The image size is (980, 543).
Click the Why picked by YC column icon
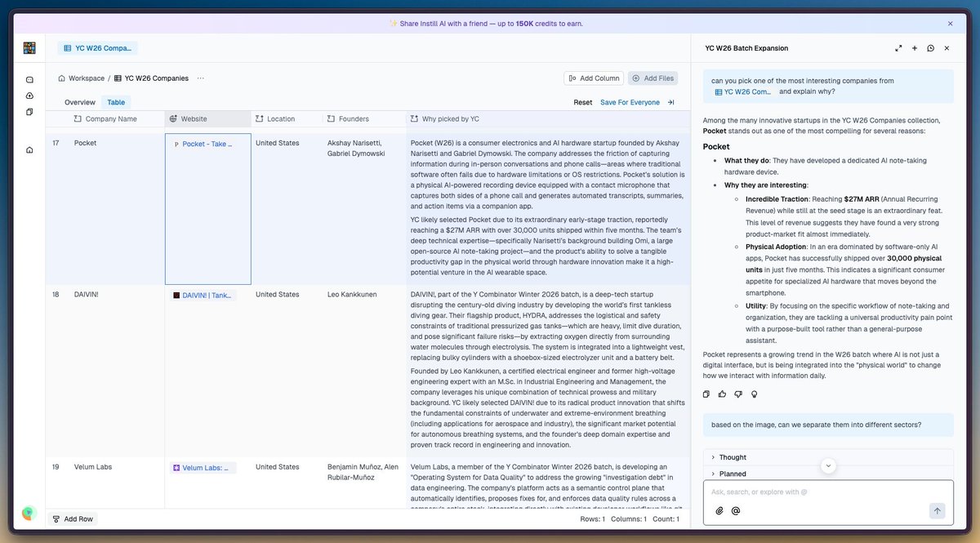tap(415, 119)
